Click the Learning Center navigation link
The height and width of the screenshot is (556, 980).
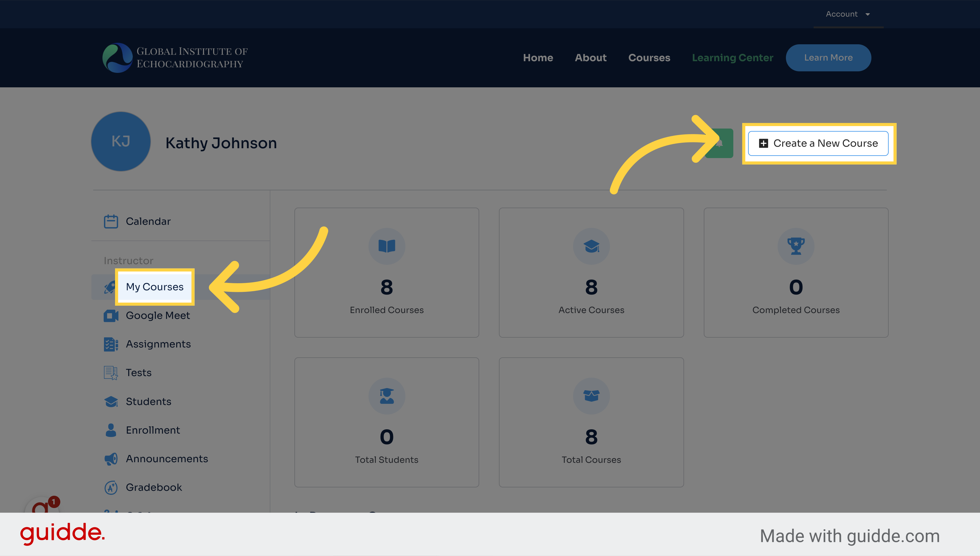pyautogui.click(x=732, y=57)
